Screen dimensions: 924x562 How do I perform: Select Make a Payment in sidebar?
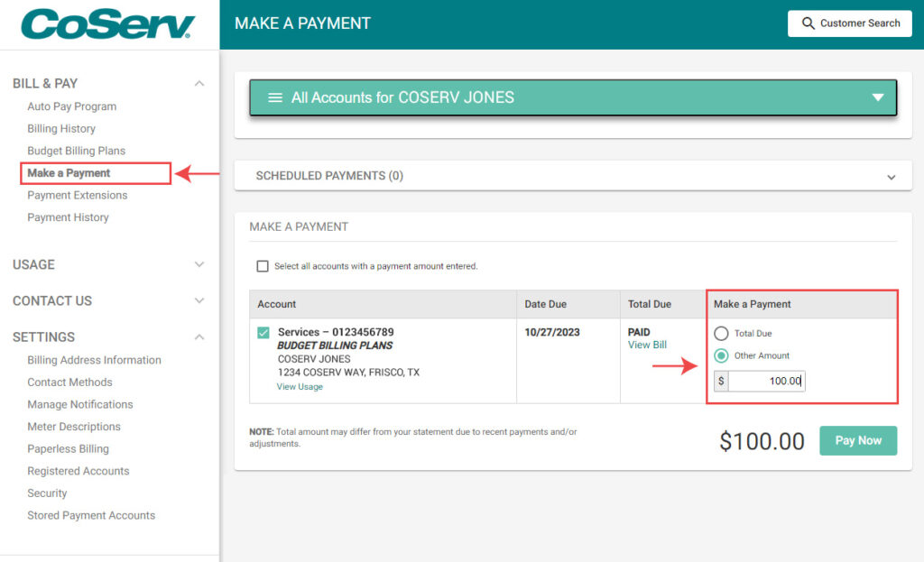[x=69, y=173]
